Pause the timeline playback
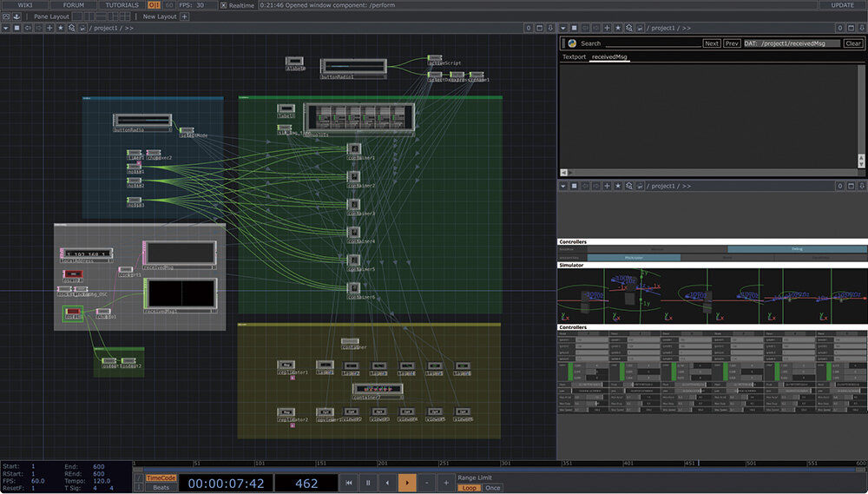This screenshot has width=868, height=494. click(x=368, y=483)
